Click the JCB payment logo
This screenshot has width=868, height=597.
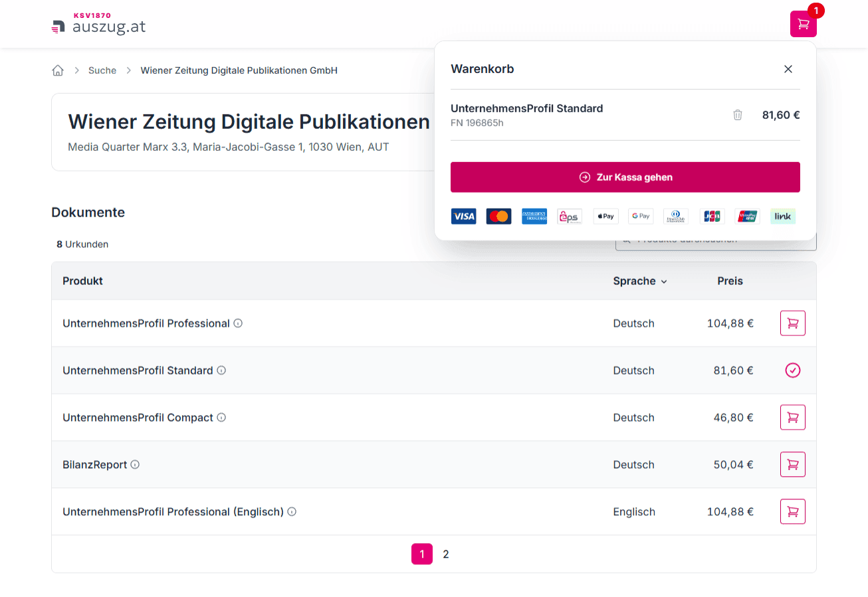[712, 216]
